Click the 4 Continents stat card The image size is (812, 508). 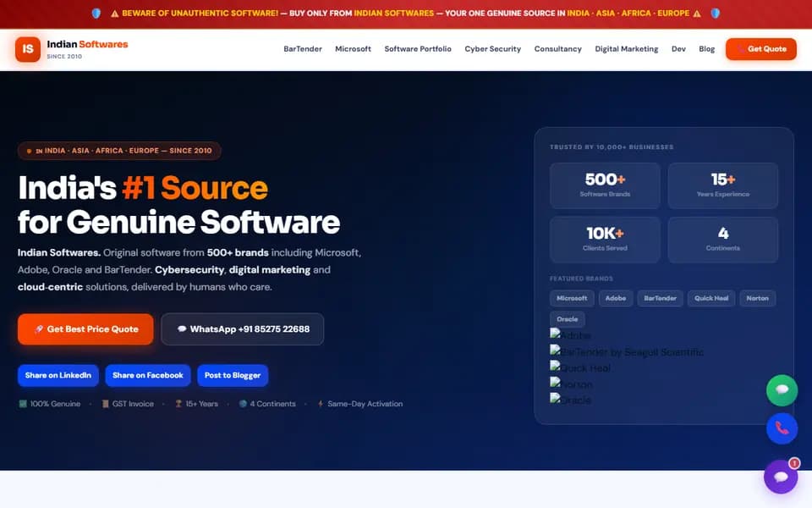pyautogui.click(x=723, y=240)
